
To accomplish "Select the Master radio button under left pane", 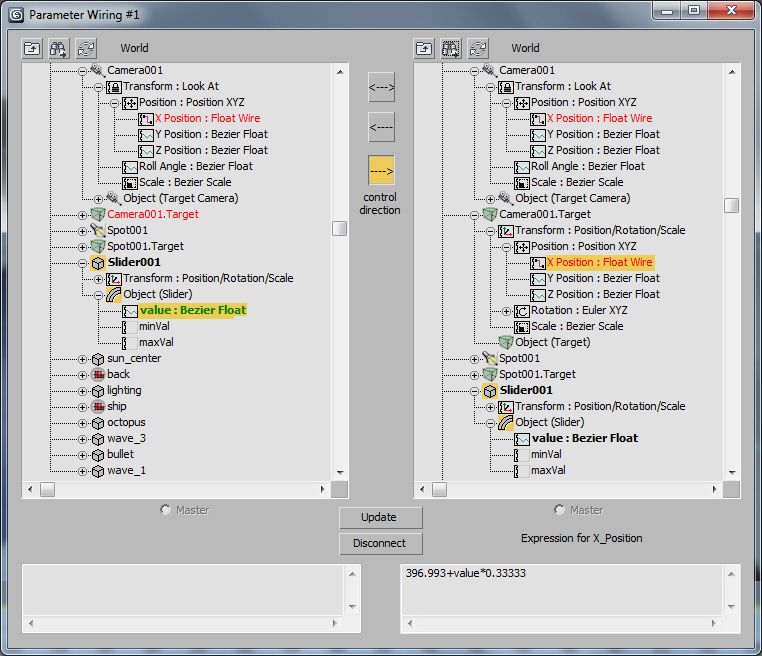I will [166, 510].
